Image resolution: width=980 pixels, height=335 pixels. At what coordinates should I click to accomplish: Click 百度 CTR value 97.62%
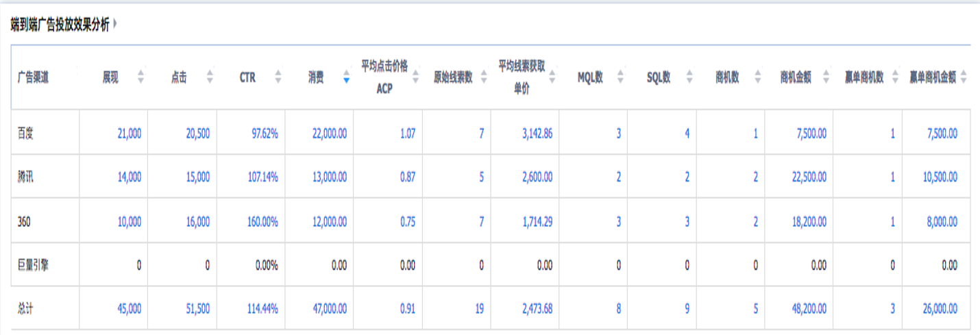click(265, 134)
